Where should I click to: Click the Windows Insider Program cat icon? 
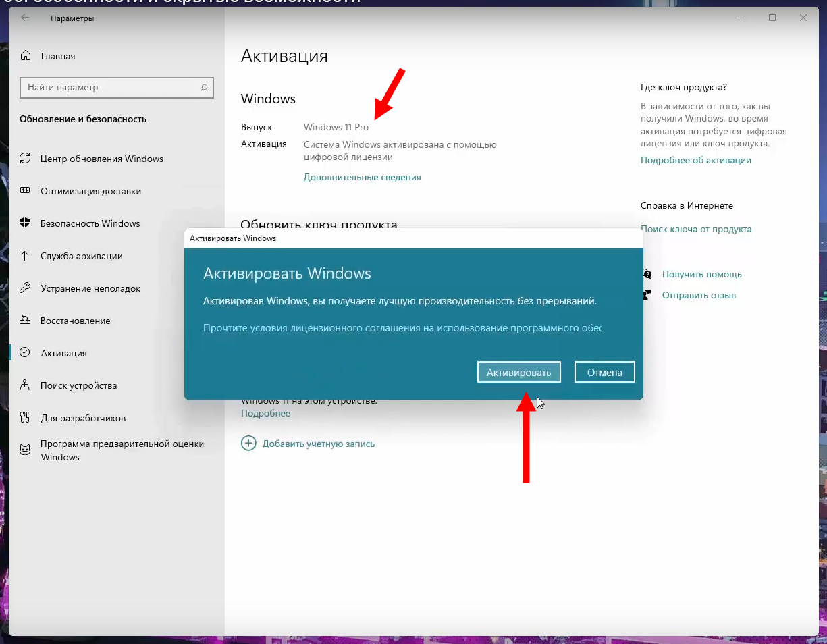click(x=25, y=450)
